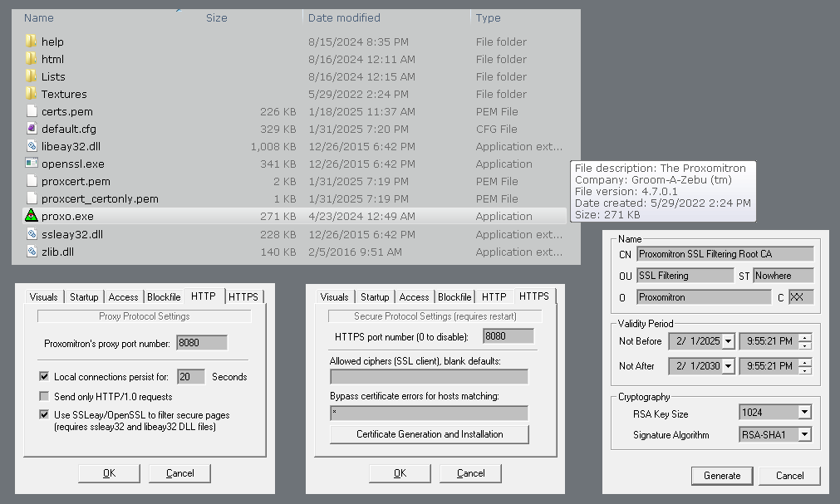Image resolution: width=840 pixels, height=504 pixels.
Task: Open the Blockfile tab in HTTP dialog
Action: coord(164,297)
